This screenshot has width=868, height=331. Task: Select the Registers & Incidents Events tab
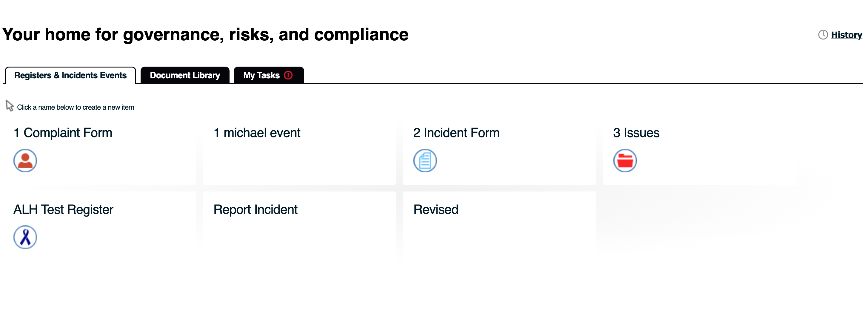(x=70, y=75)
